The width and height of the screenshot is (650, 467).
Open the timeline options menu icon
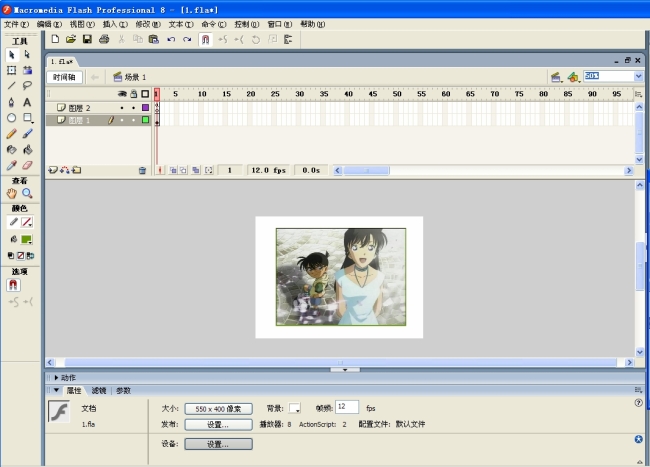(x=638, y=94)
